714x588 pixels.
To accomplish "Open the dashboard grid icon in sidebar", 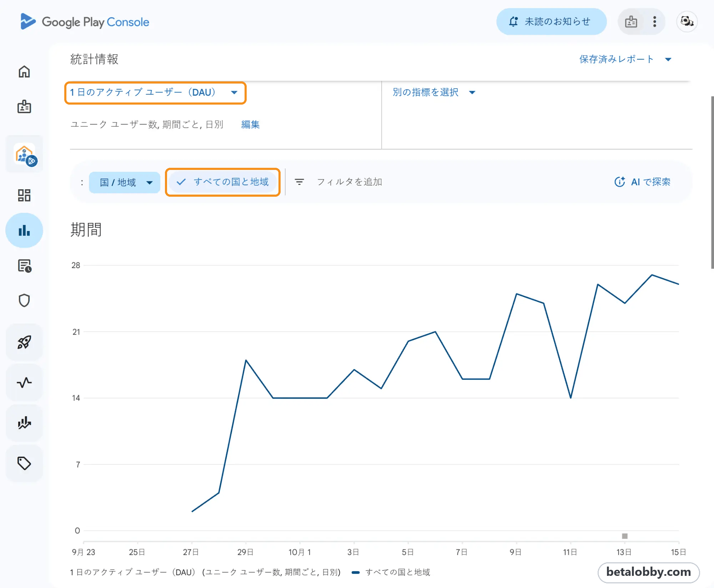I will pyautogui.click(x=24, y=195).
